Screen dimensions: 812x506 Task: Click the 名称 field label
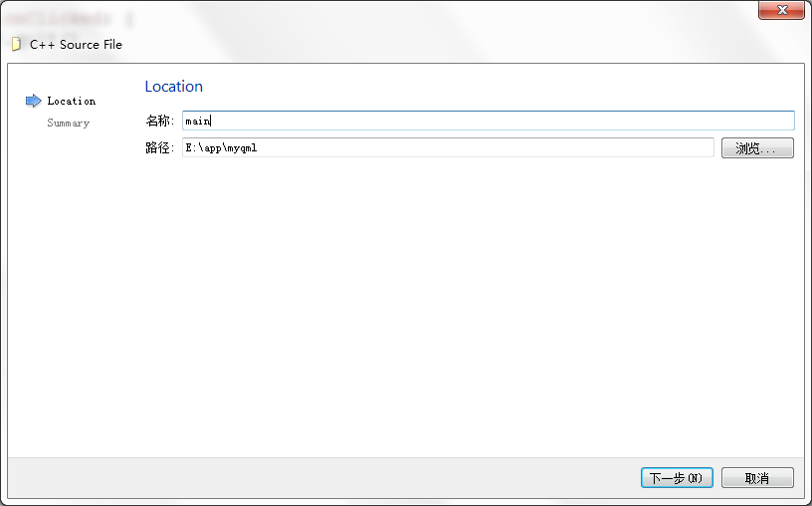pyautogui.click(x=159, y=121)
